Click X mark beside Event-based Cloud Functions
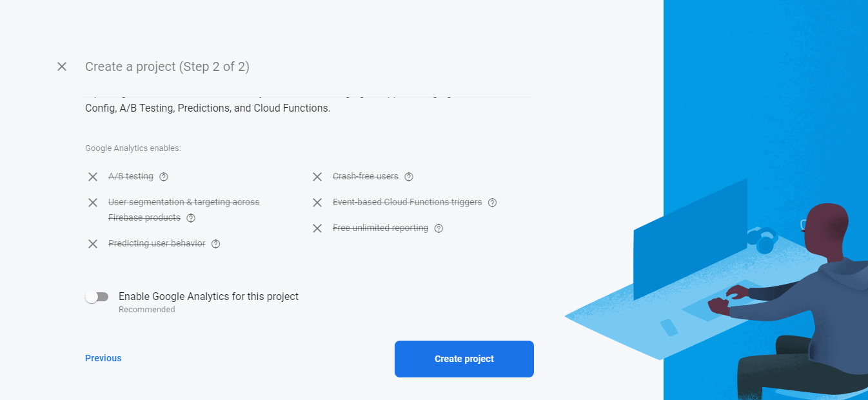The height and width of the screenshot is (400, 868). 317,203
